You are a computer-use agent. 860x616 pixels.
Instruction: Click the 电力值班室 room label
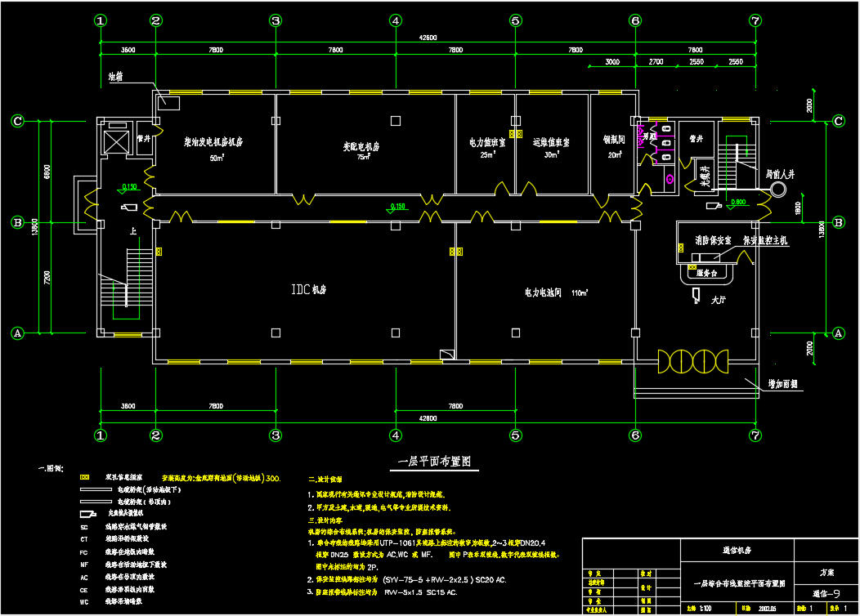(x=487, y=142)
